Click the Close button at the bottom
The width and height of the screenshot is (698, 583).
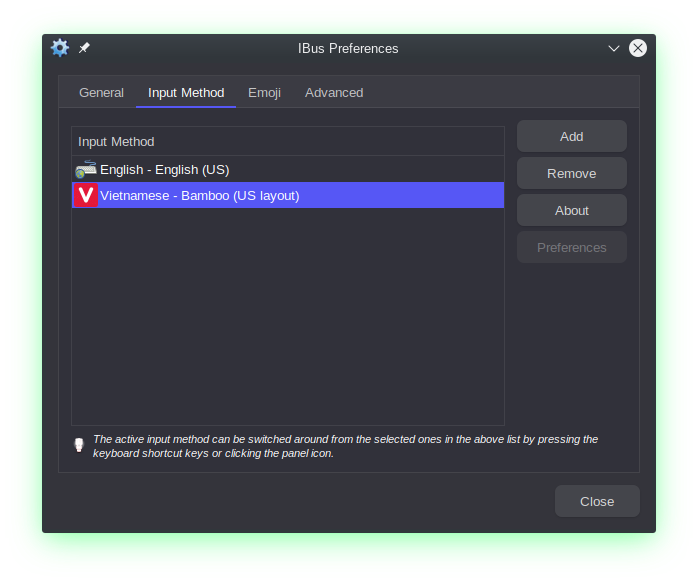coord(597,501)
